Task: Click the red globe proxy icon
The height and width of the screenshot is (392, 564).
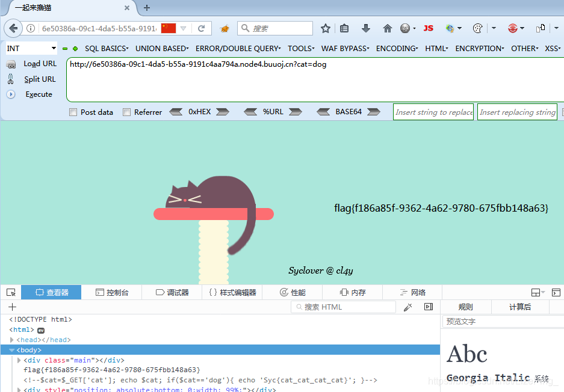Action: (x=513, y=28)
